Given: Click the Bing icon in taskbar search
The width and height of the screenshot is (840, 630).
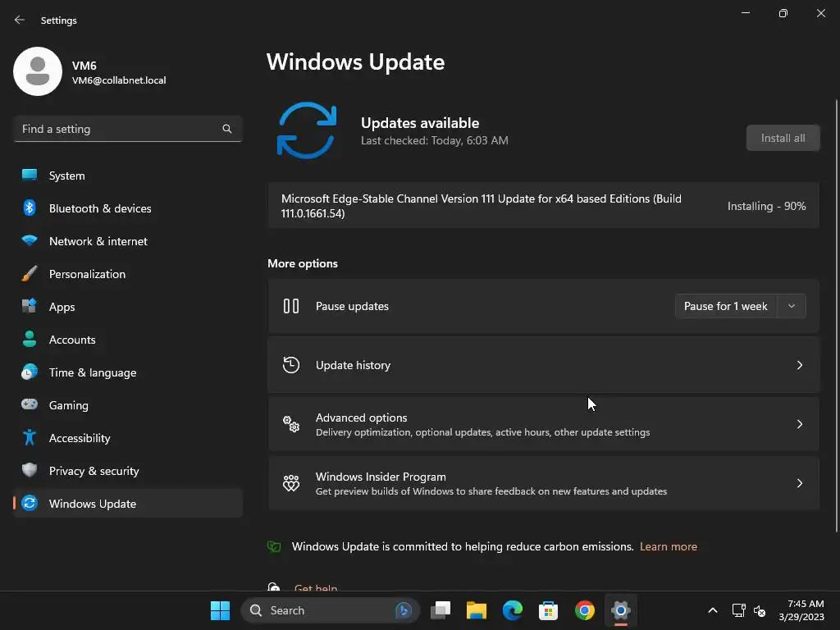Looking at the screenshot, I should [x=404, y=610].
